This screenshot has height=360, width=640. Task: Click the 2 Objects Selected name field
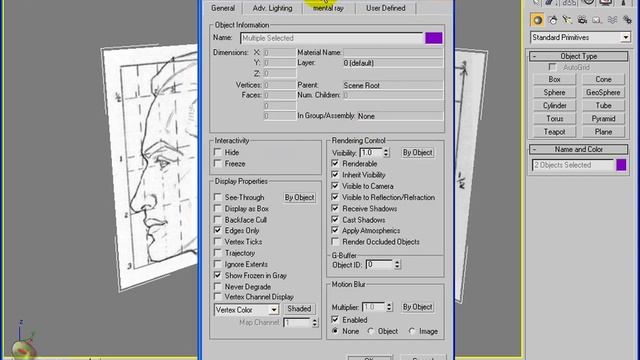tap(573, 165)
